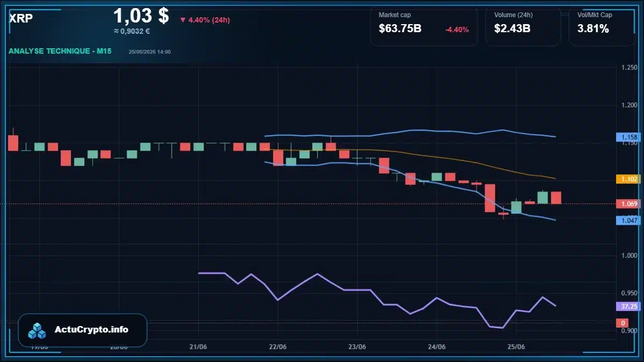Click the ≈ 0,9032 € conversion text

132,31
